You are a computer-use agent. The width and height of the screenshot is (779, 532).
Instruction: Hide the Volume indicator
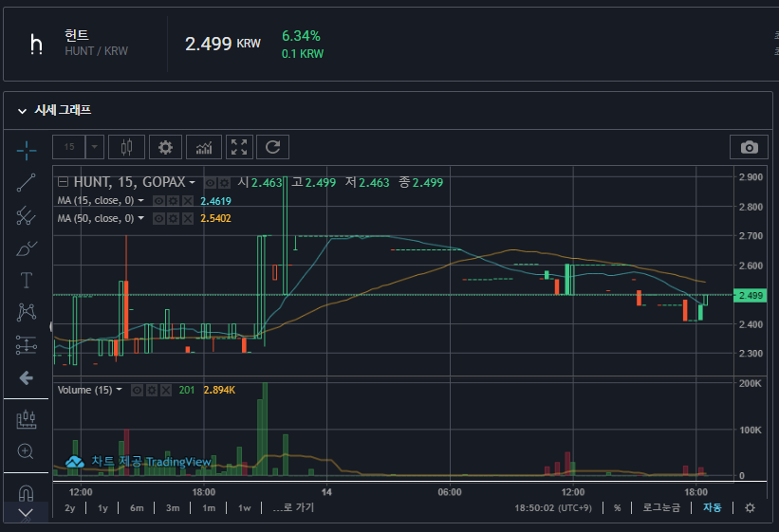(138, 391)
